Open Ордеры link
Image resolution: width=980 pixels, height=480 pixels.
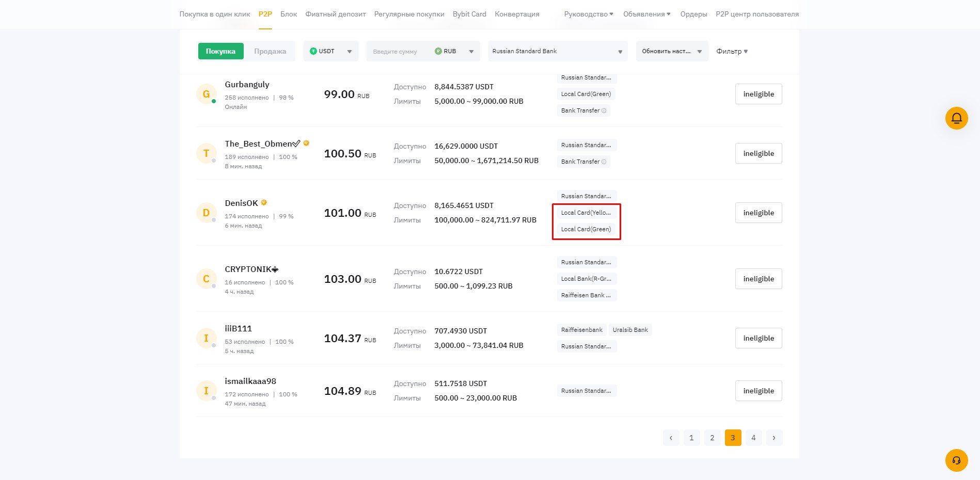coord(693,14)
